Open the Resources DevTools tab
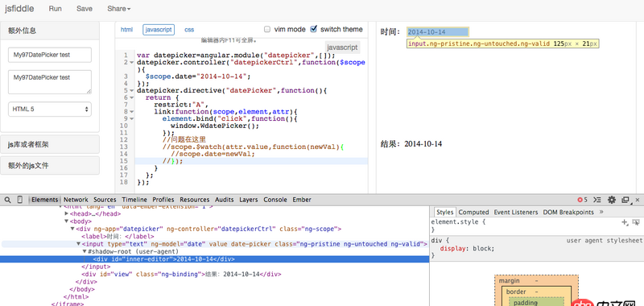The width and height of the screenshot is (644, 306). pyautogui.click(x=194, y=200)
